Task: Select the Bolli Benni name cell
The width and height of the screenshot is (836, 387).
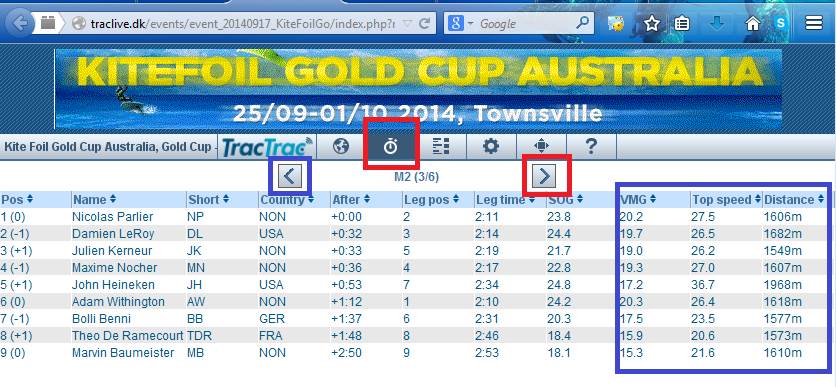Action: click(x=101, y=319)
